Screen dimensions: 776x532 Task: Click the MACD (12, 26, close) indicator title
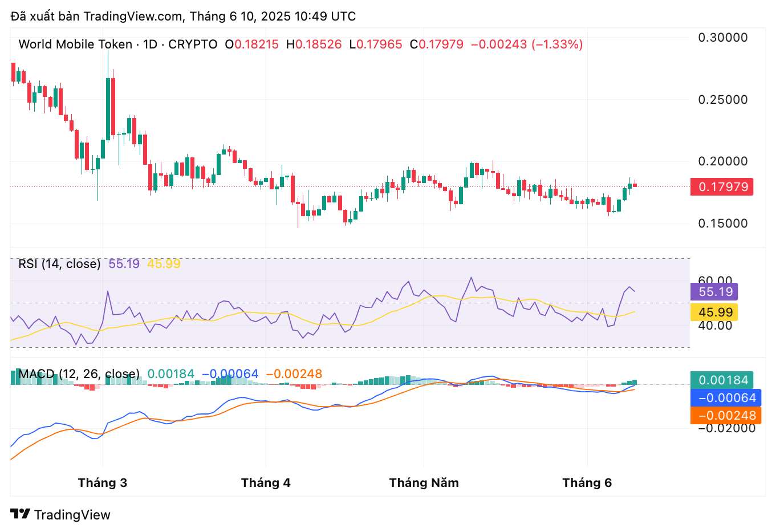click(79, 374)
